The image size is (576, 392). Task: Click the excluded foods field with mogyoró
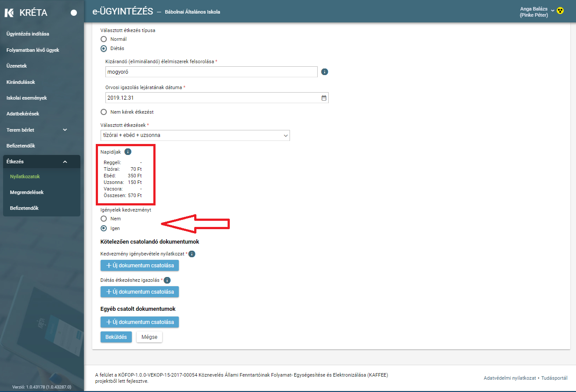[x=211, y=72]
